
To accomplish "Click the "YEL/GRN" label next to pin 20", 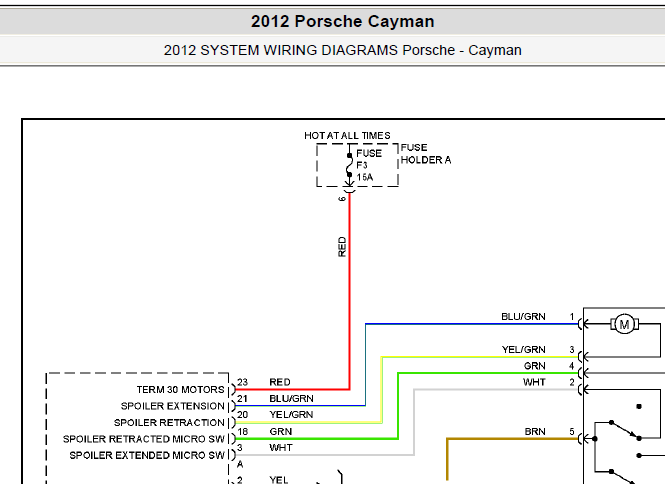I will click(291, 415).
